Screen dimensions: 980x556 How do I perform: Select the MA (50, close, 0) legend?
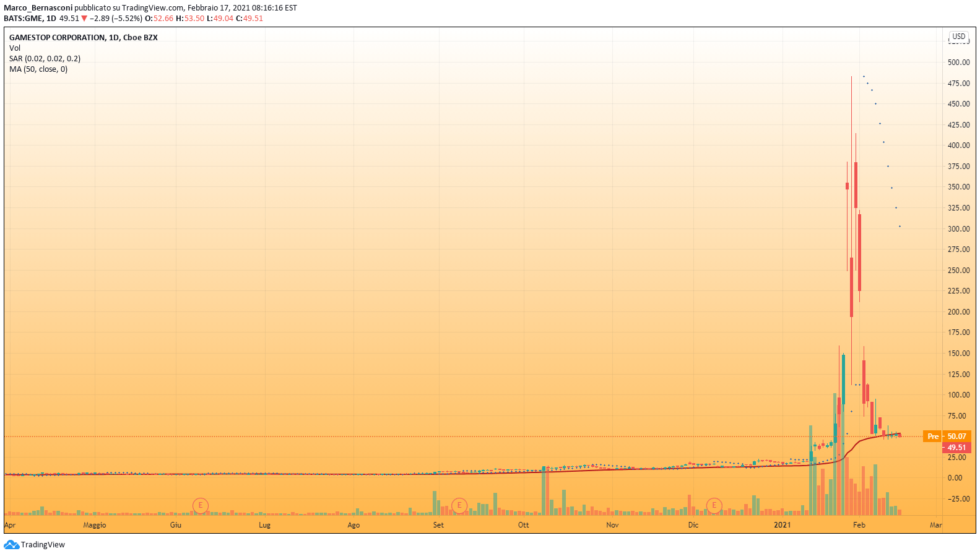pos(38,69)
